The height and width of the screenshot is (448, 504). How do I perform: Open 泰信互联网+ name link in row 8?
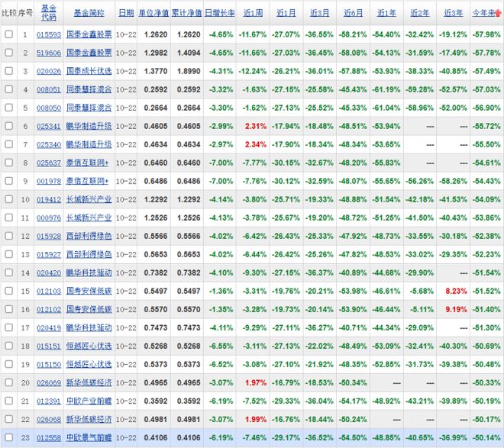click(87, 163)
